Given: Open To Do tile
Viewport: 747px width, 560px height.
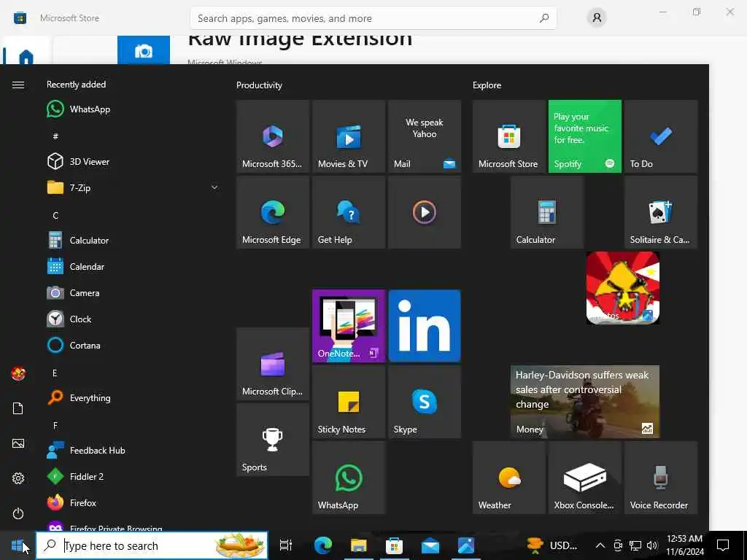Looking at the screenshot, I should point(661,136).
